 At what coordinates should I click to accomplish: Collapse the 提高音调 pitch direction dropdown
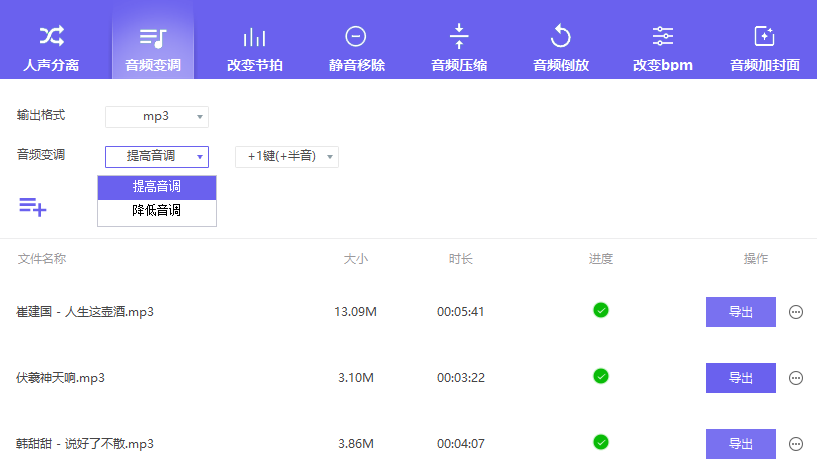tap(157, 156)
